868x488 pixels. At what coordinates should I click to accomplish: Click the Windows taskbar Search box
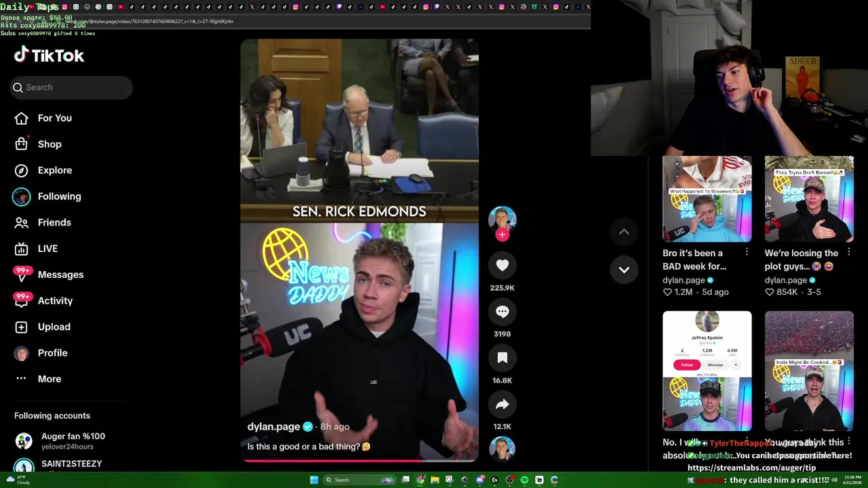point(359,480)
